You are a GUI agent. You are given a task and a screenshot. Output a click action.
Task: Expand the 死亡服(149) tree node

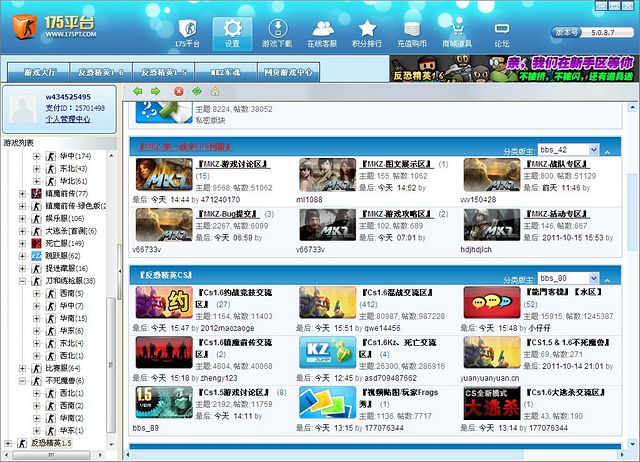[x=22, y=243]
